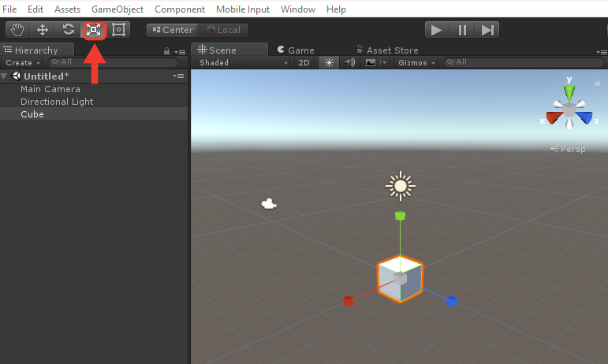Toggle Local handle rotation button
Image resolution: width=608 pixels, height=364 pixels.
tap(222, 30)
